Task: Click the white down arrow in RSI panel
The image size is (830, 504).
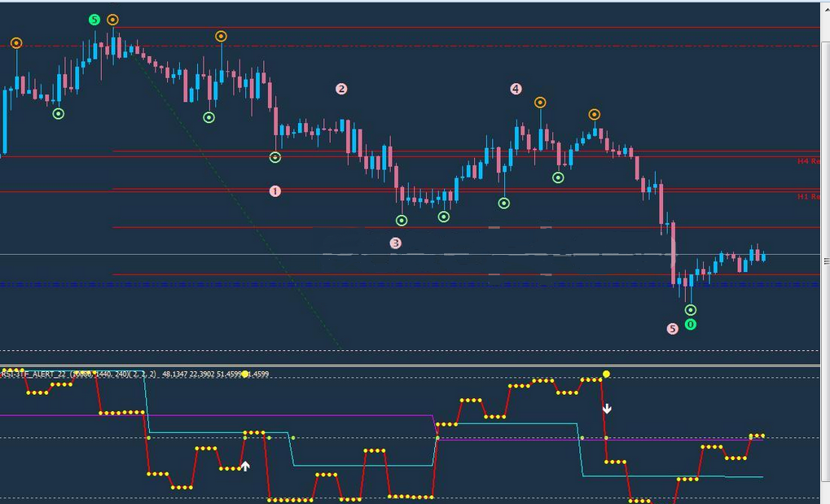Action: coord(607,409)
